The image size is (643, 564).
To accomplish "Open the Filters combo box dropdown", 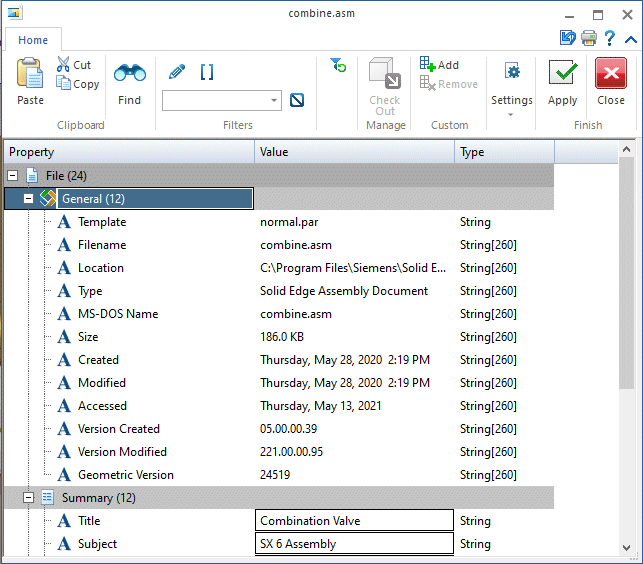I will click(274, 101).
